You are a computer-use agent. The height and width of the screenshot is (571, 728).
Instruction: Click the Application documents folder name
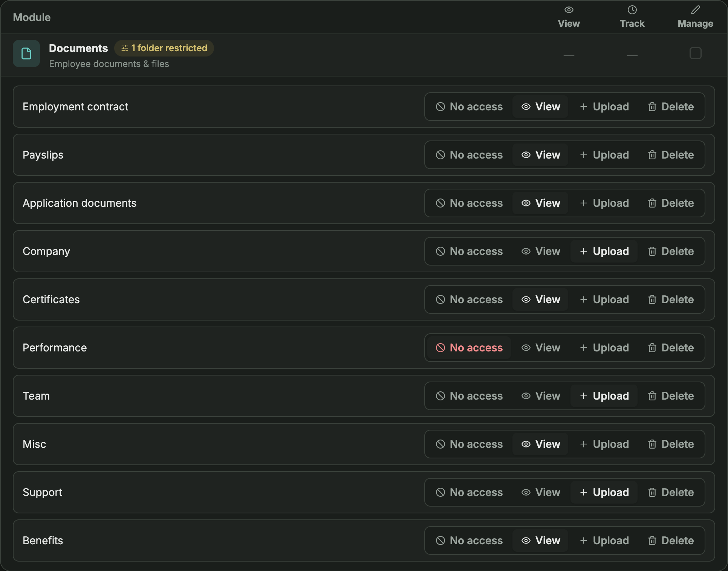pos(80,203)
